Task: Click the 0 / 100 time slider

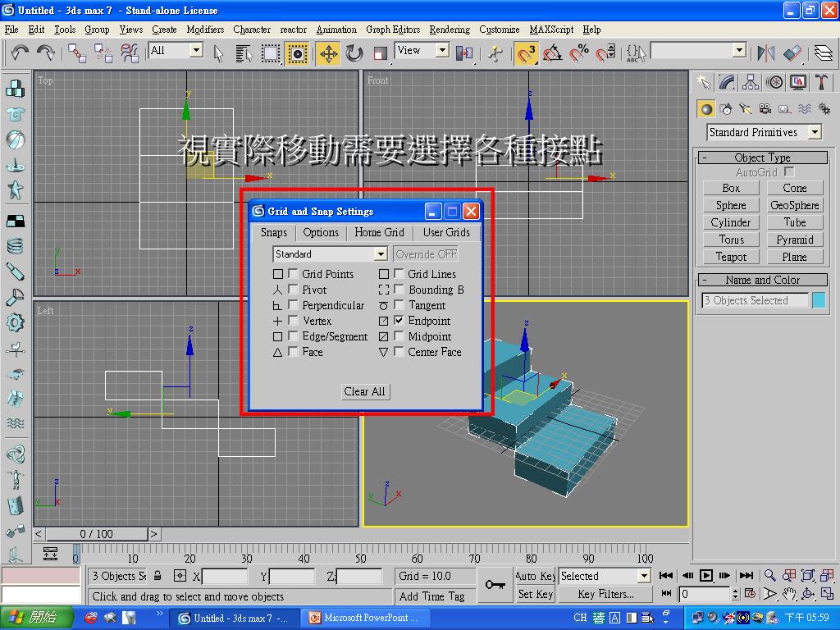Action: pyautogui.click(x=97, y=533)
